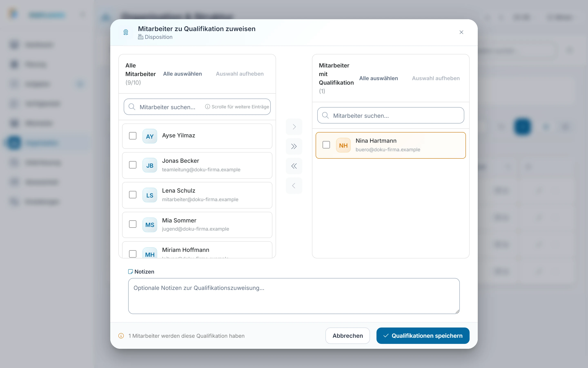This screenshot has width=588, height=368.
Task: Click the NH avatar of Nina Hartmann
Action: (x=343, y=145)
